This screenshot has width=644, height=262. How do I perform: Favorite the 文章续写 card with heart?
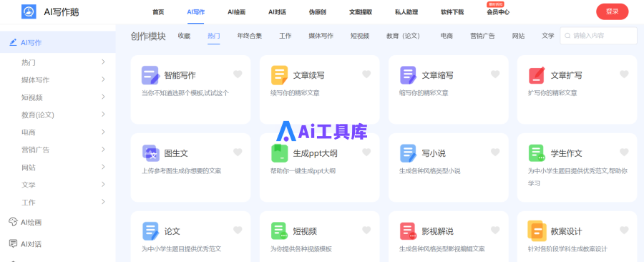366,74
